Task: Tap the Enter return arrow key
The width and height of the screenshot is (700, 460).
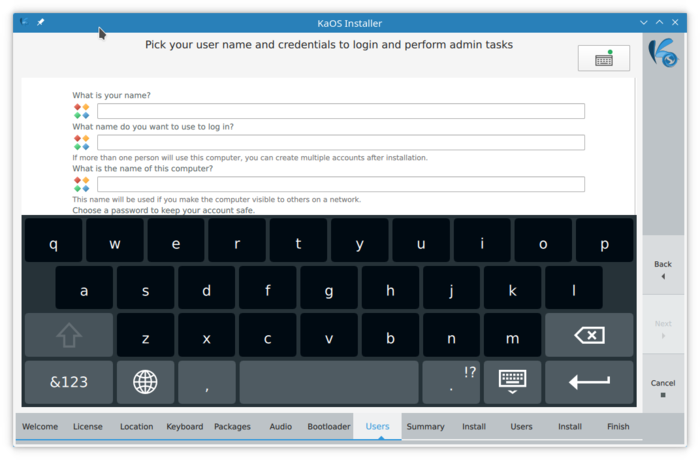Action: pos(589,382)
